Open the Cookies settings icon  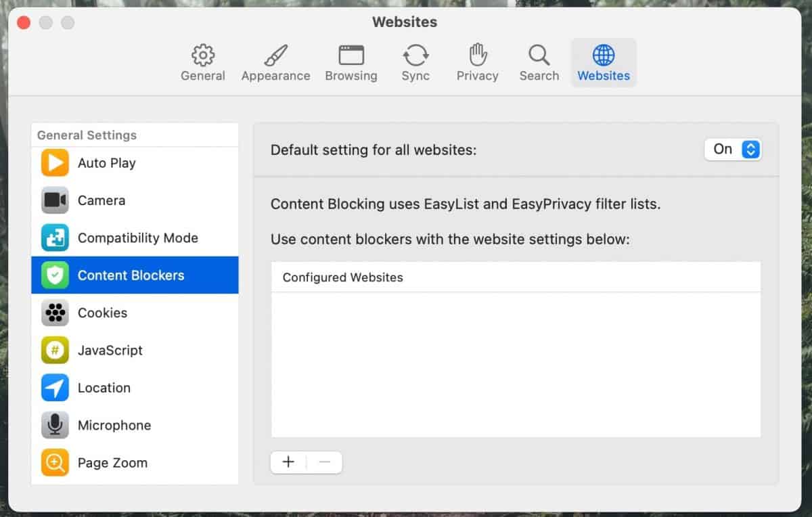click(54, 313)
